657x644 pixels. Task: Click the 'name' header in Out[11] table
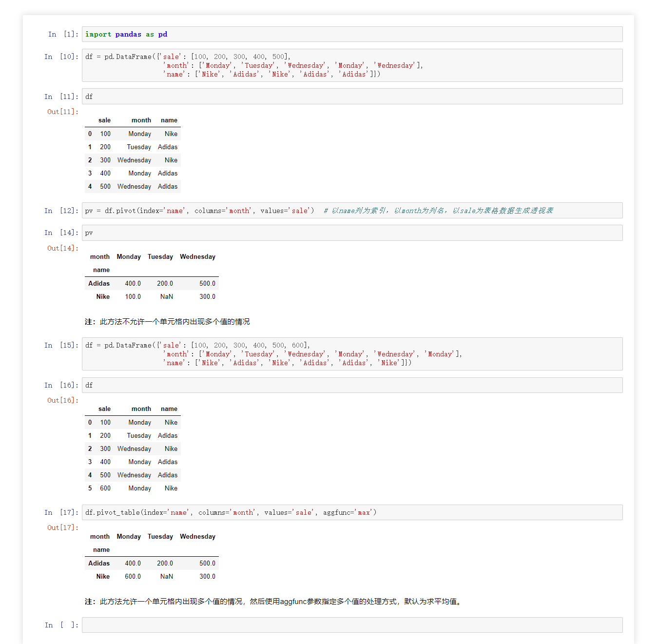[x=169, y=120]
